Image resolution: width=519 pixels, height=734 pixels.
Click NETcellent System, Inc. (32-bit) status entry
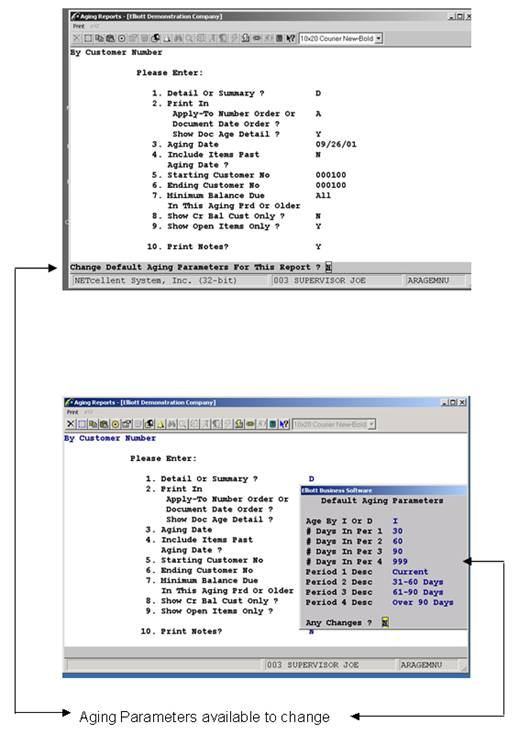click(156, 280)
